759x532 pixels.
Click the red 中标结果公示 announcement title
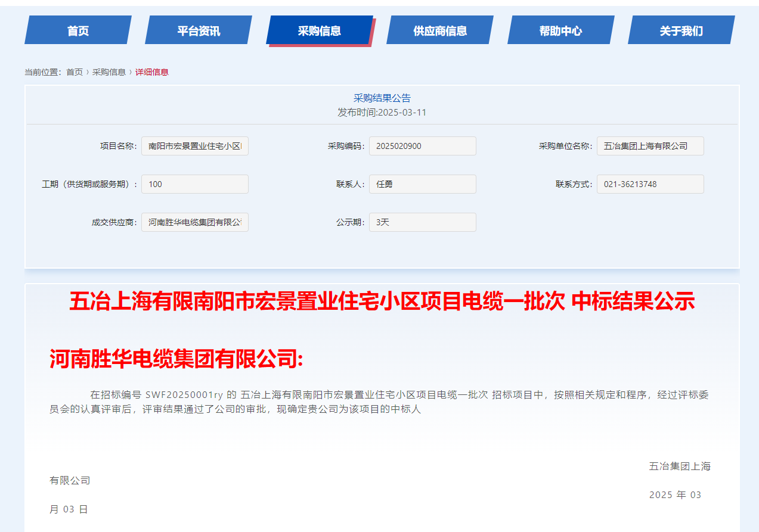click(381, 303)
